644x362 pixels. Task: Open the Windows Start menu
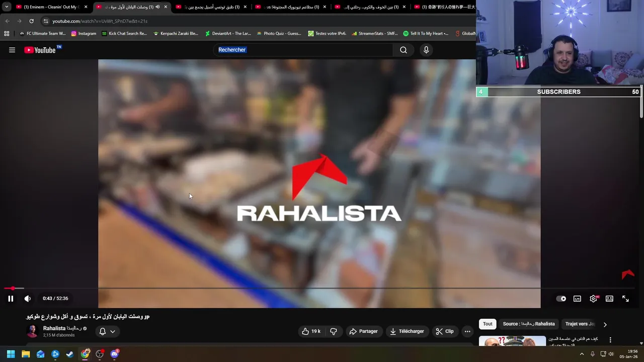pyautogui.click(x=11, y=354)
